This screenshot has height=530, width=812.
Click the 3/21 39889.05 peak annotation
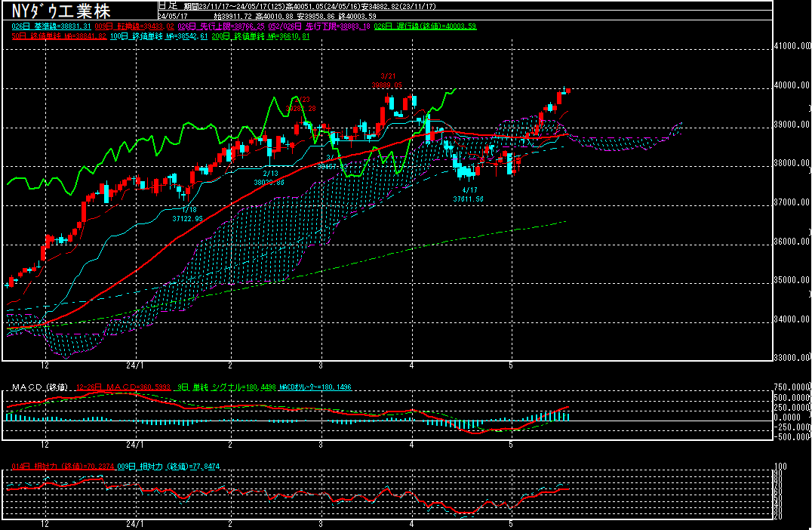coord(387,80)
